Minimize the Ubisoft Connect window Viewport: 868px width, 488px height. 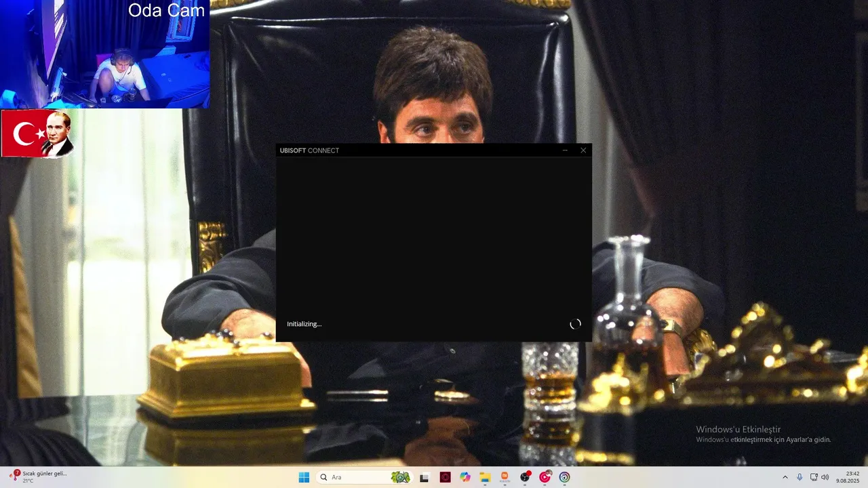pos(565,150)
